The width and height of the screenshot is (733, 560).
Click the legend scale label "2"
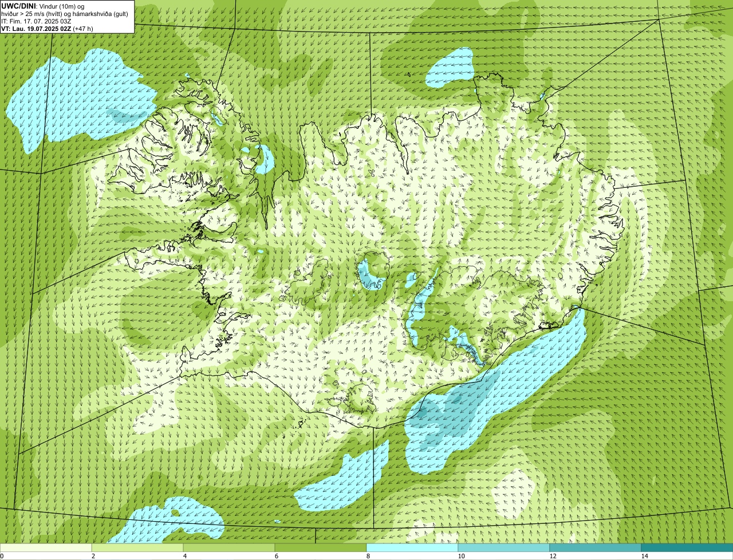click(x=93, y=556)
